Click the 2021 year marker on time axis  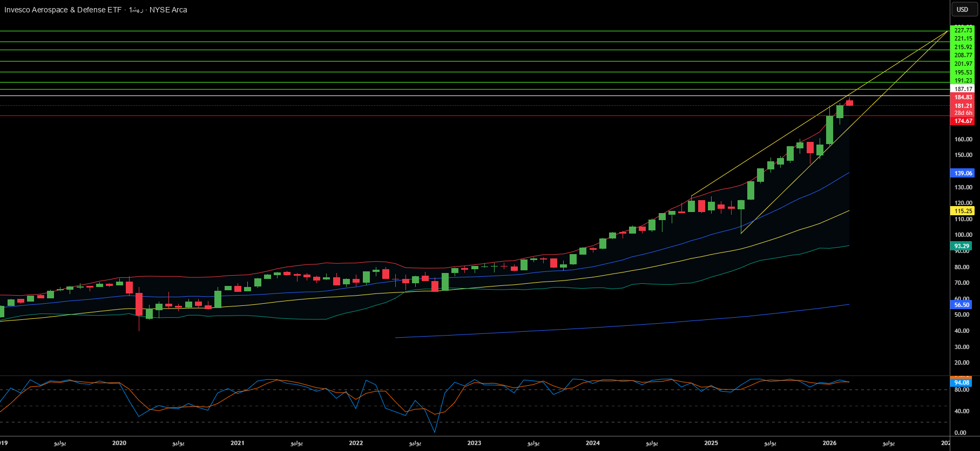tap(238, 443)
